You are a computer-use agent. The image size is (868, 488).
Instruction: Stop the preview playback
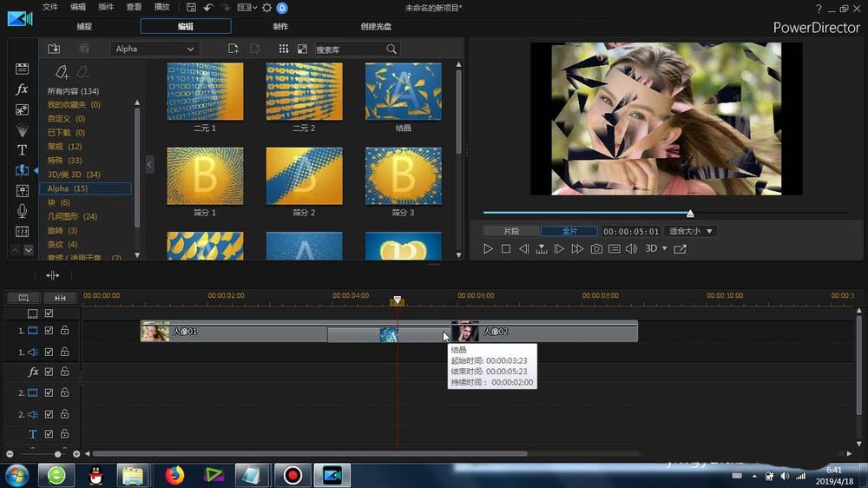[506, 248]
